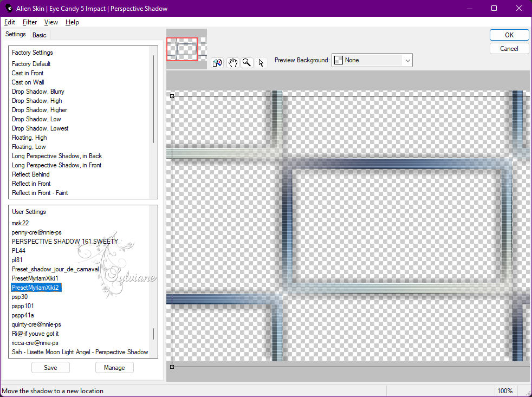Toggle the show original preview icon
532x397 pixels.
tap(217, 63)
